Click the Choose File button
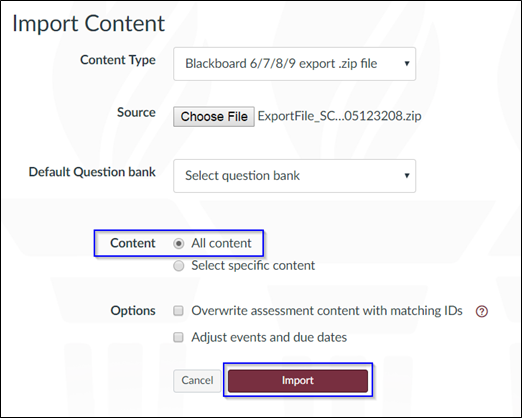The image size is (522, 418). coord(214,117)
